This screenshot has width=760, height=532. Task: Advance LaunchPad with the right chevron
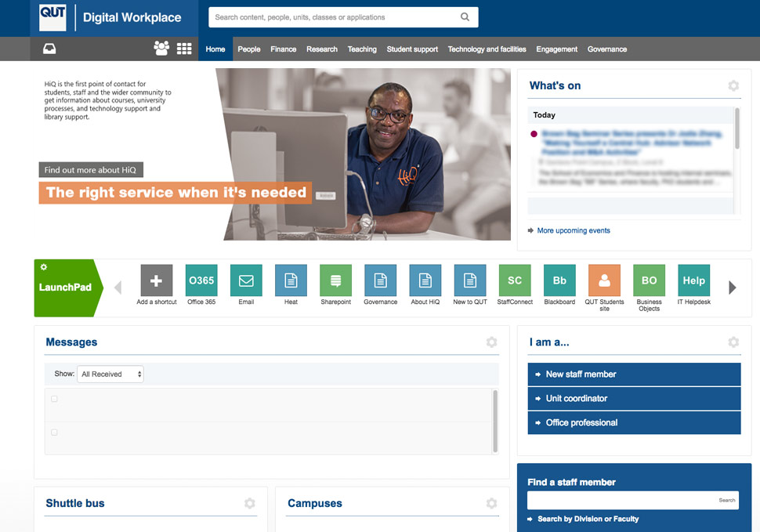point(733,287)
